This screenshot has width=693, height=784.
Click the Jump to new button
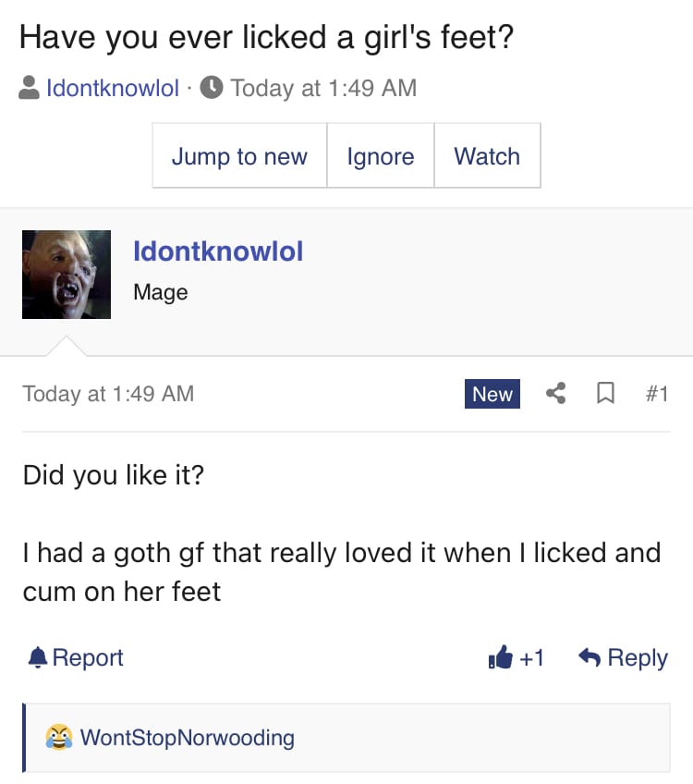[240, 155]
